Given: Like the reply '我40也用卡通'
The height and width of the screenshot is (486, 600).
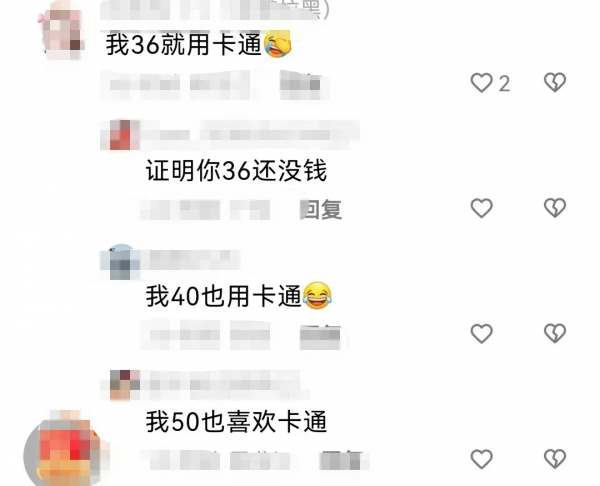Looking at the screenshot, I should pos(481,333).
